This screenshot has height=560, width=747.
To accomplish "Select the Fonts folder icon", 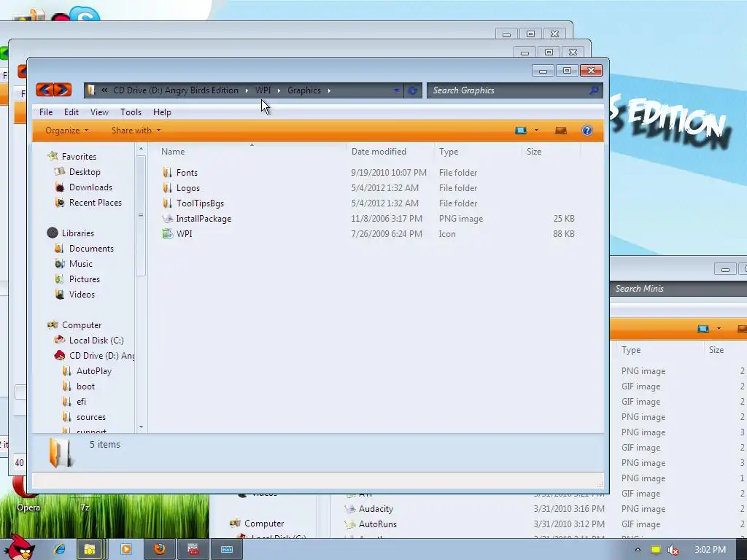I will coord(167,172).
